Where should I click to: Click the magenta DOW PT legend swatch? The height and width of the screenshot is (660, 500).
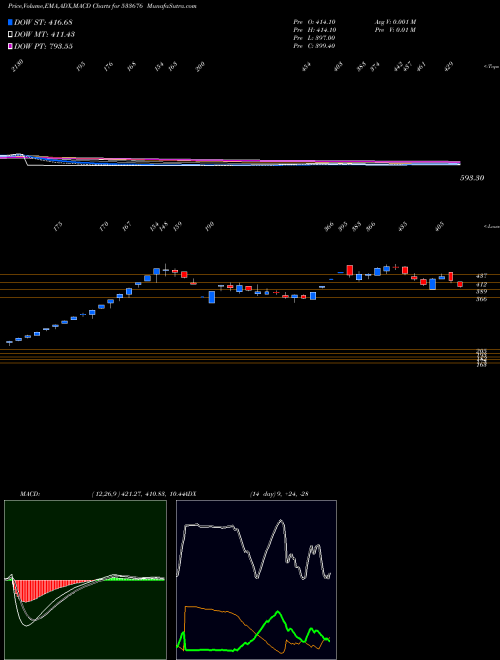click(x=10, y=46)
